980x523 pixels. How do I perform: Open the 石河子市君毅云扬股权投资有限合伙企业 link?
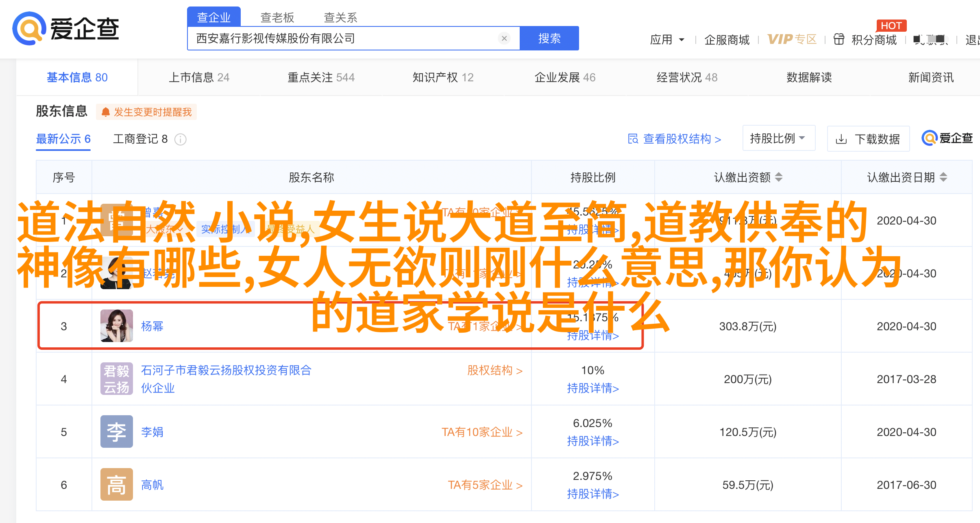coord(226,379)
